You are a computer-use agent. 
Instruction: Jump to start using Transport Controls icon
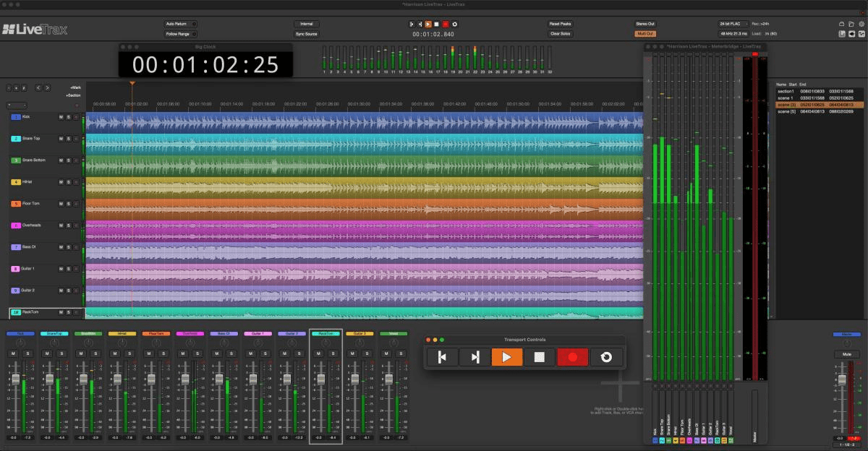[442, 357]
